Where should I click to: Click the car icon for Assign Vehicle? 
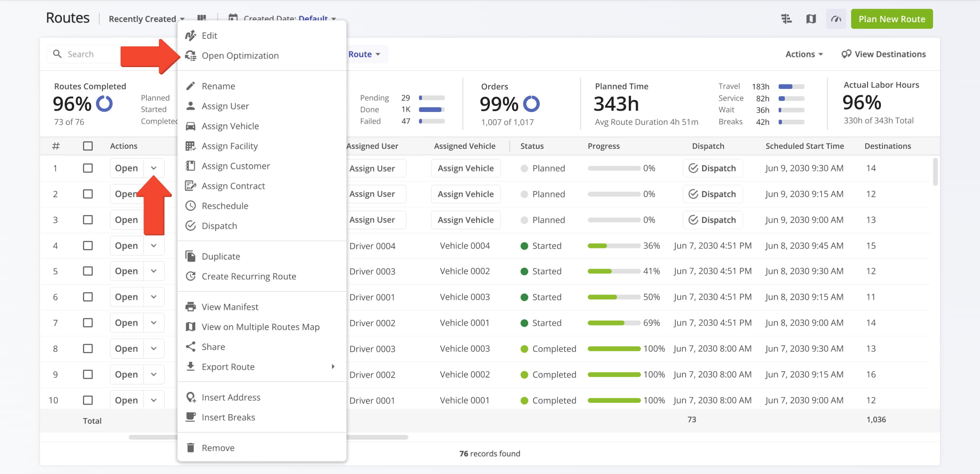(190, 126)
